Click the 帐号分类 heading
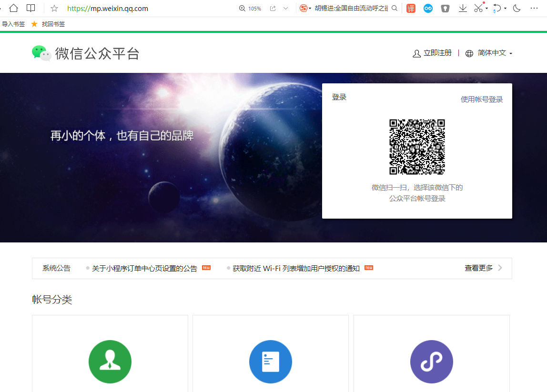Screen dimensions: 547x392 coord(52,300)
